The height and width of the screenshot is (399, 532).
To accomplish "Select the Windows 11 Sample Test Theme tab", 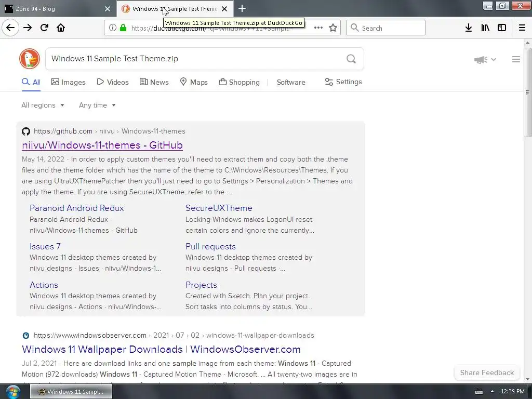I will 175,9.
